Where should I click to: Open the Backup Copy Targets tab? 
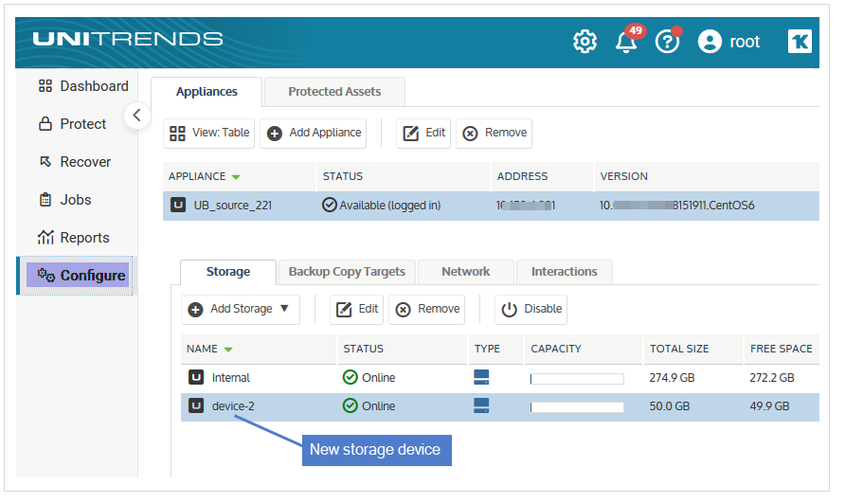coord(347,272)
